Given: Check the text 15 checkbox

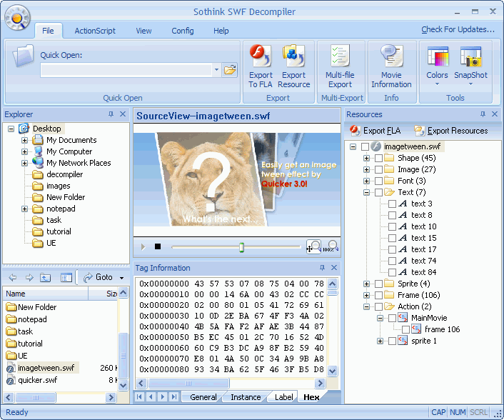Looking at the screenshot, I should pyautogui.click(x=392, y=238).
